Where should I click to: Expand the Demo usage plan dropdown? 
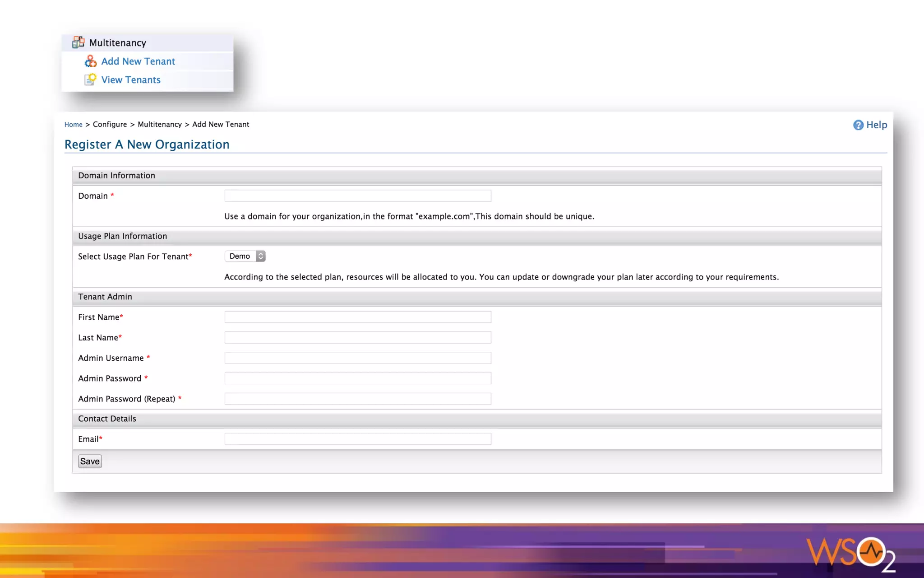(240, 256)
